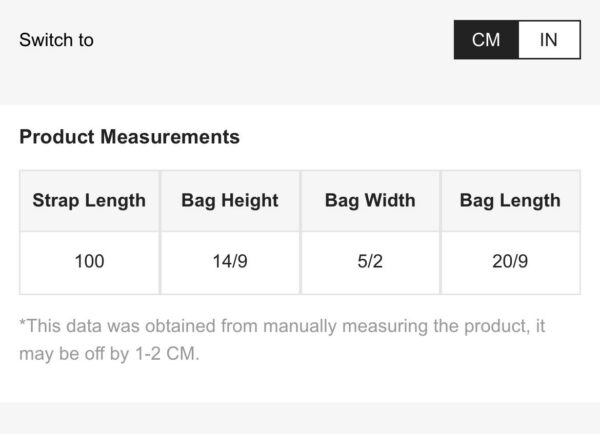600x434 pixels.
Task: Select the CM unit option
Action: click(486, 40)
